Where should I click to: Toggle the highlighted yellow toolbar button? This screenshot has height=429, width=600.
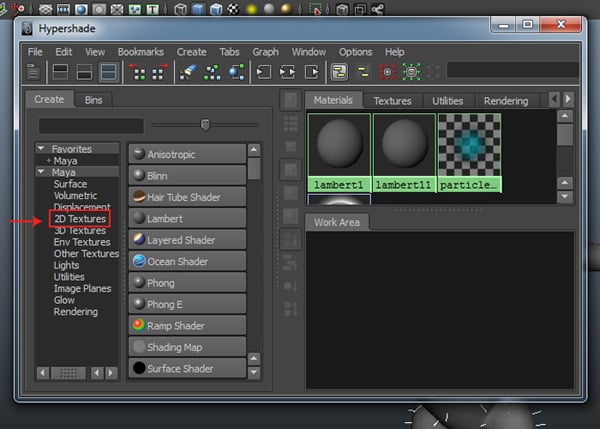click(x=340, y=72)
